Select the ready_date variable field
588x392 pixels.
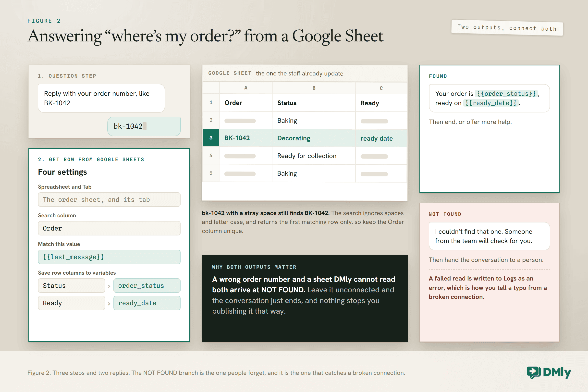[147, 303]
